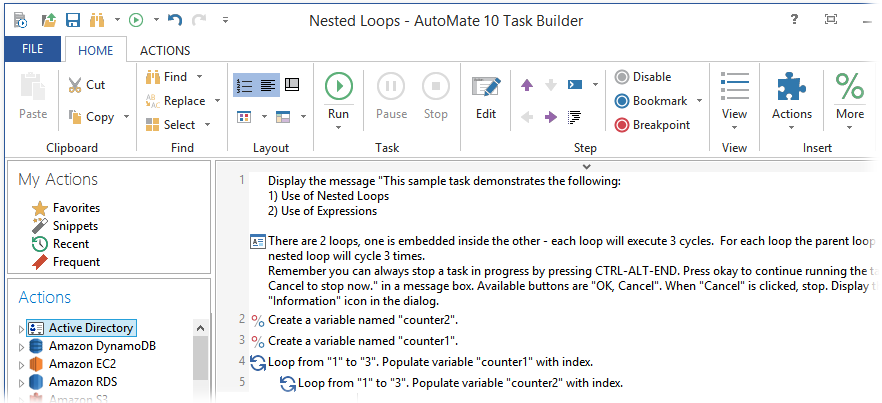Copy the selected step
The width and height of the screenshot is (882, 403).
point(92,117)
